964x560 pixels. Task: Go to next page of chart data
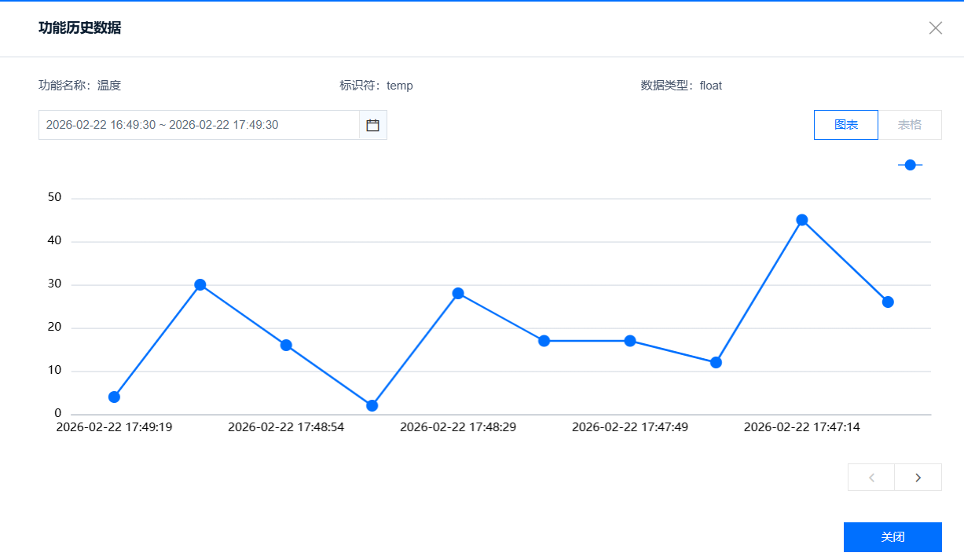pyautogui.click(x=918, y=478)
